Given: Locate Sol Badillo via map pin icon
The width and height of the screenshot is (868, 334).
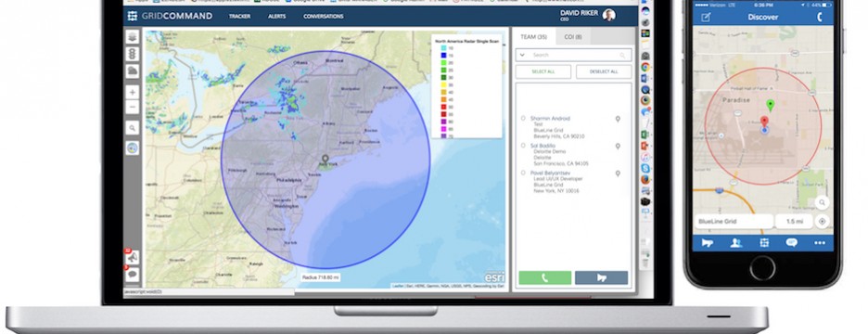Looking at the screenshot, I should coord(618,147).
